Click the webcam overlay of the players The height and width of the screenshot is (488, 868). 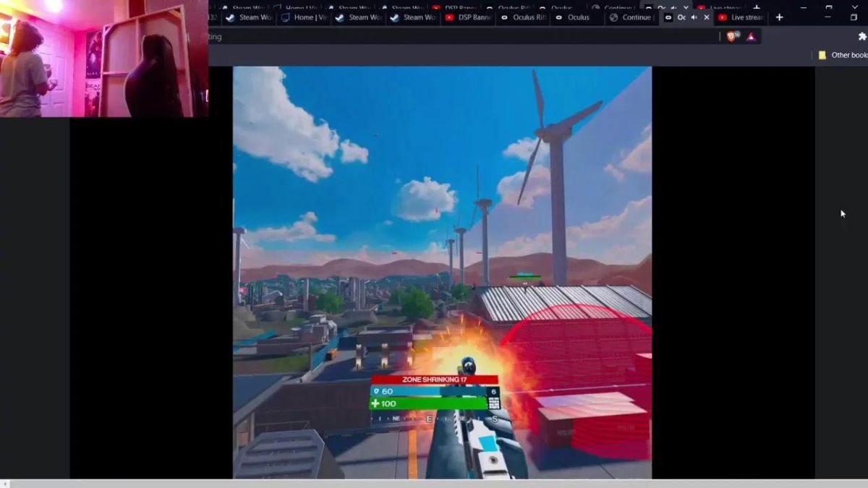click(x=104, y=59)
